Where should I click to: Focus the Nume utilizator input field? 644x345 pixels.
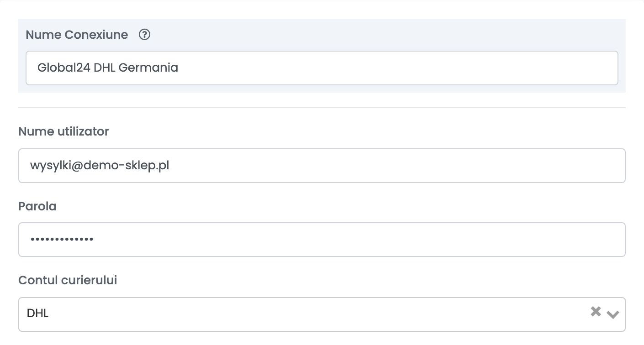322,166
